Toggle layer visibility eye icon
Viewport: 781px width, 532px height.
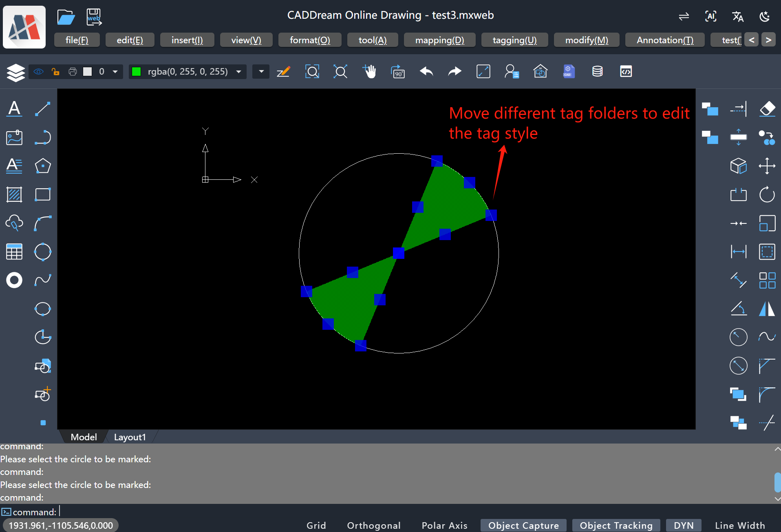[x=39, y=72]
